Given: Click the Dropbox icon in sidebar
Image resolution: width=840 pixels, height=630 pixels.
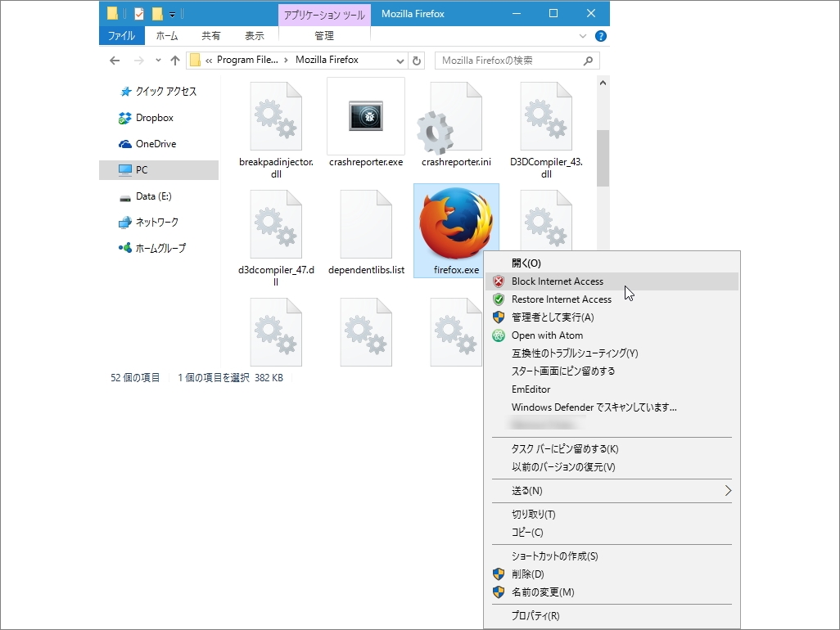Looking at the screenshot, I should (x=124, y=118).
